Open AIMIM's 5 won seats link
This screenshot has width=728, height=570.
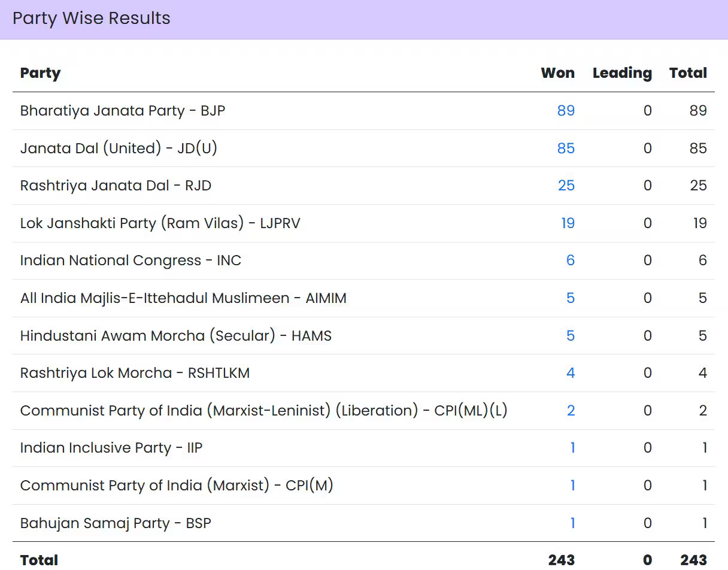point(570,298)
